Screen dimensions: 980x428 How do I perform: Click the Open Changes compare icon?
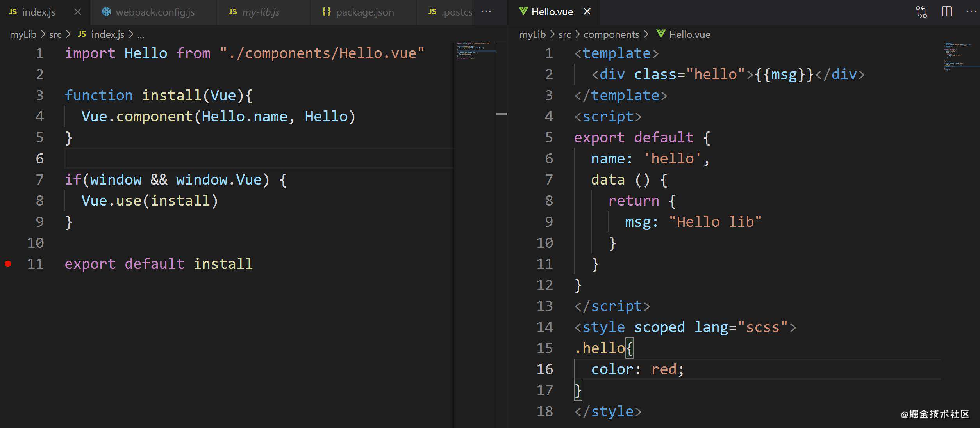(921, 12)
